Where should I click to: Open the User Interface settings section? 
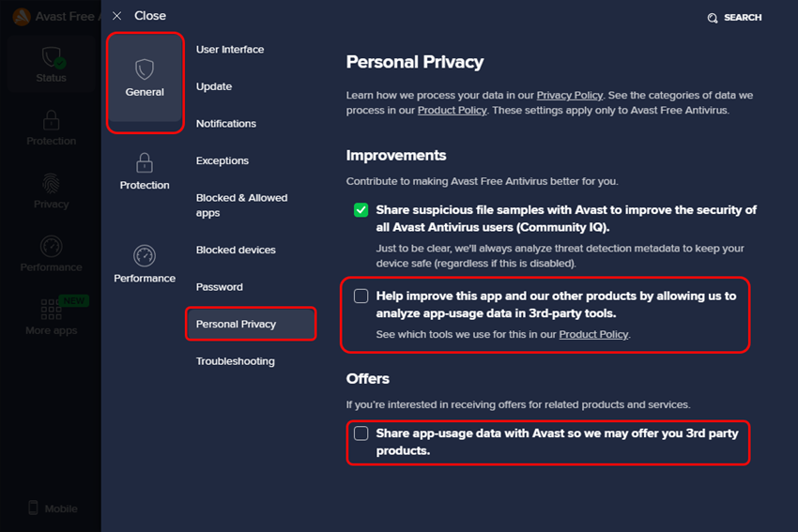click(x=230, y=50)
